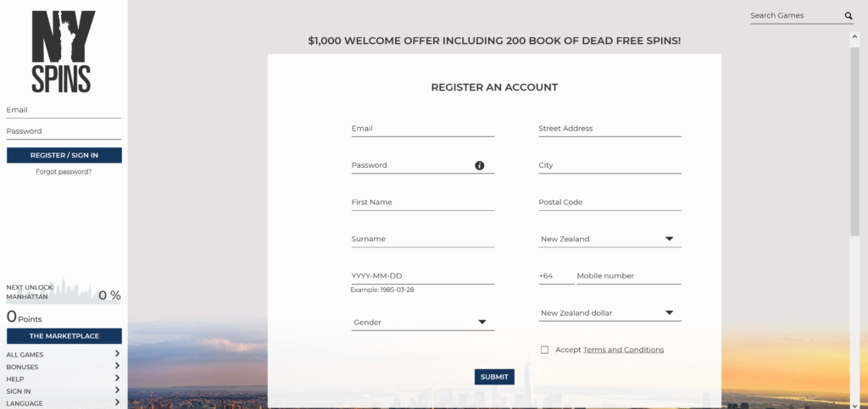The width and height of the screenshot is (868, 409).
Task: Click the +64 country code field
Action: pos(556,276)
